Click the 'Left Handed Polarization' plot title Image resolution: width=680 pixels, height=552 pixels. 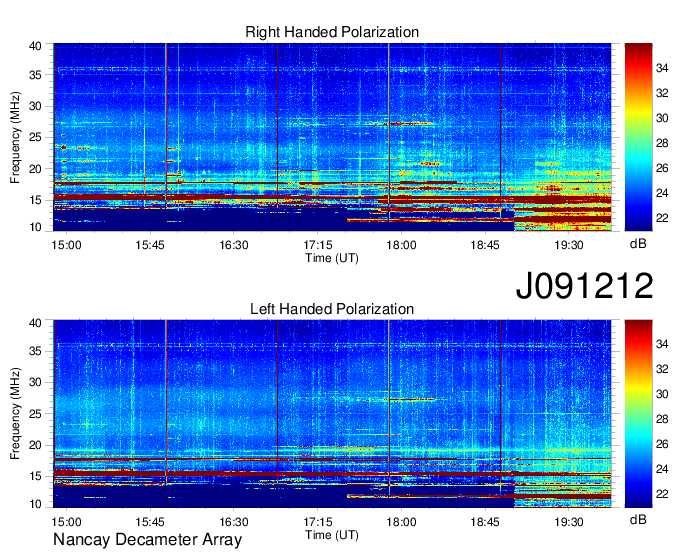point(332,309)
